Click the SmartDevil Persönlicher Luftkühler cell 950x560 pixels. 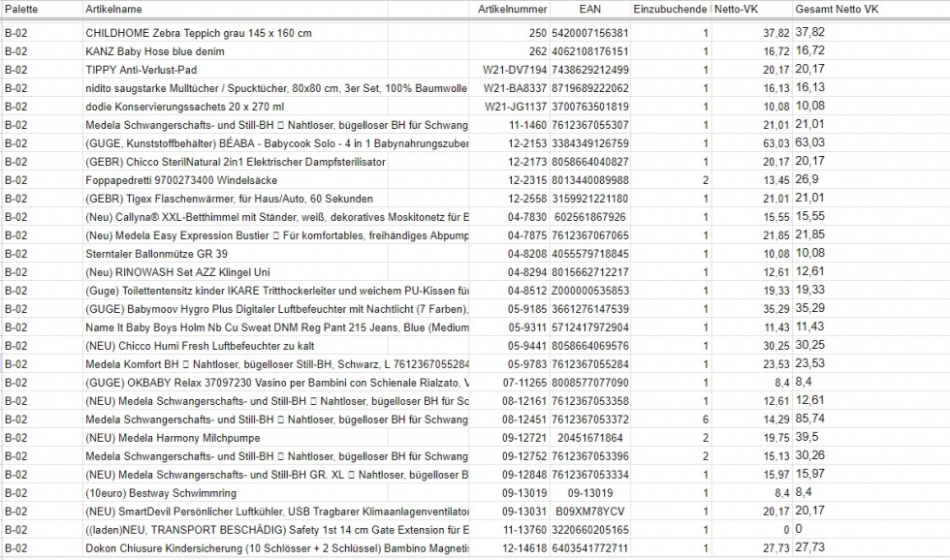[x=277, y=512]
